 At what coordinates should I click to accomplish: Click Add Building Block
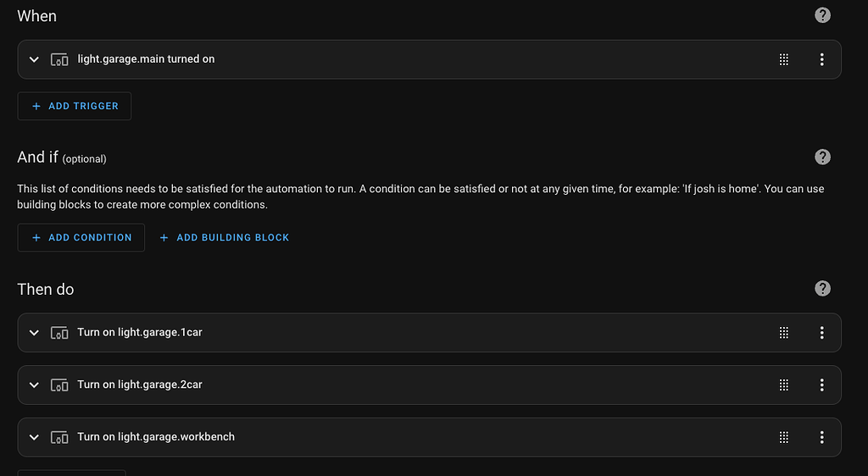tap(224, 238)
